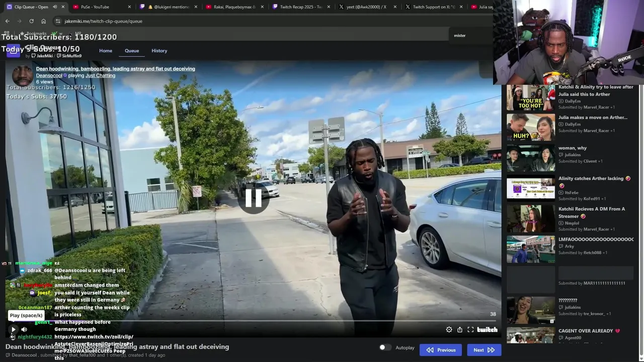Switch to the Rakai, Plaqueboymax tab

(x=234, y=7)
